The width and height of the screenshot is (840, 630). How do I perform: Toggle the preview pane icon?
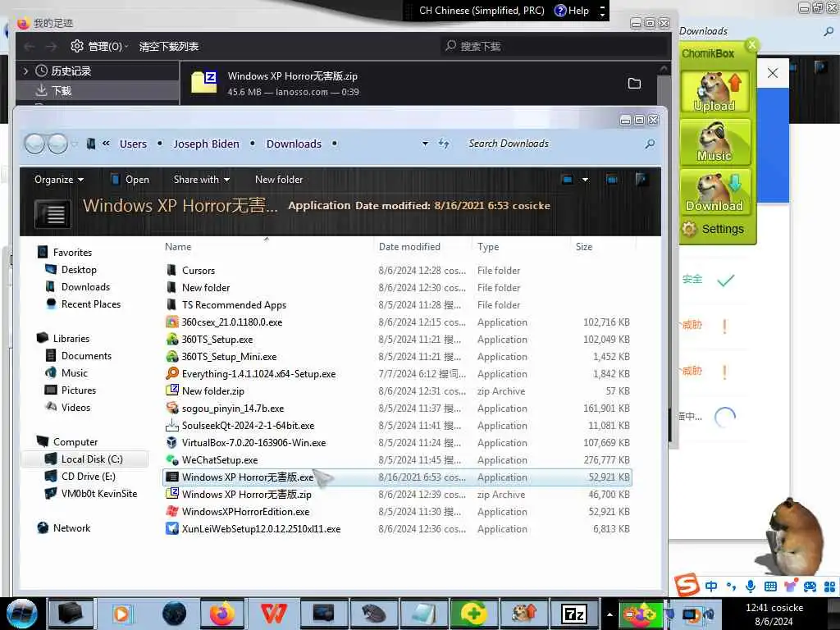pos(612,180)
